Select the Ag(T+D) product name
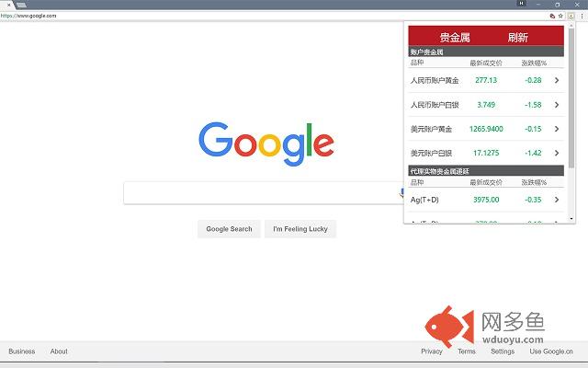 coord(424,200)
